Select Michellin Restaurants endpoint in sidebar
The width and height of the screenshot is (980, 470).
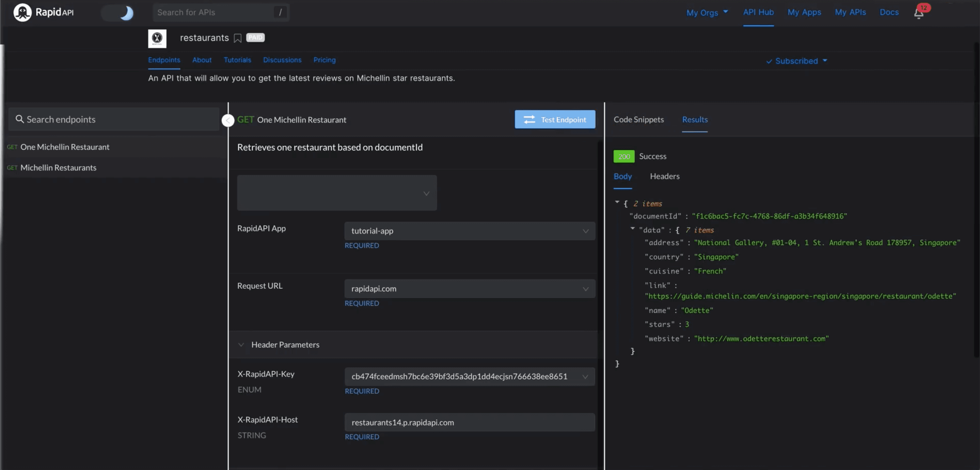pos(114,168)
